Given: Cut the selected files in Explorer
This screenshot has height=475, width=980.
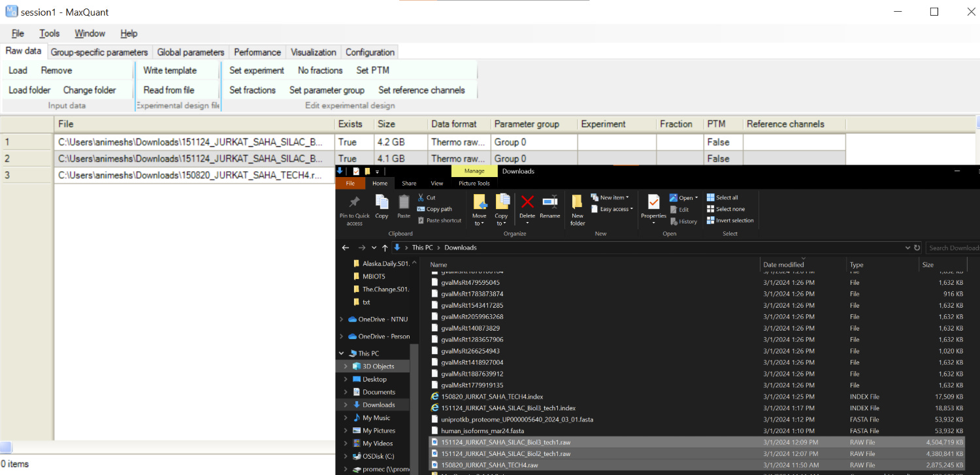Looking at the screenshot, I should pos(426,197).
